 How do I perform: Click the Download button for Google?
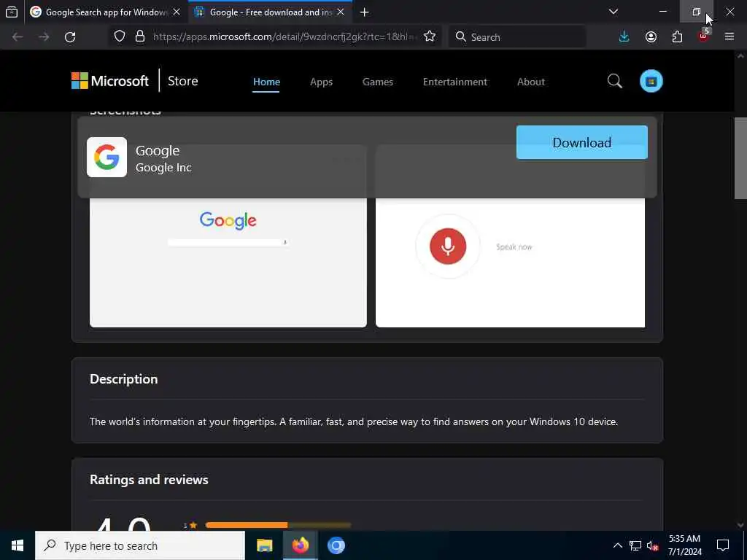(x=581, y=142)
